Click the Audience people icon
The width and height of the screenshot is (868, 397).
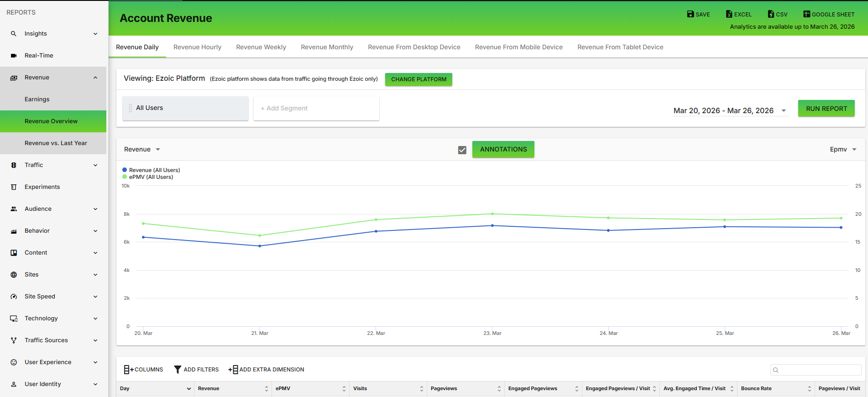click(x=14, y=209)
